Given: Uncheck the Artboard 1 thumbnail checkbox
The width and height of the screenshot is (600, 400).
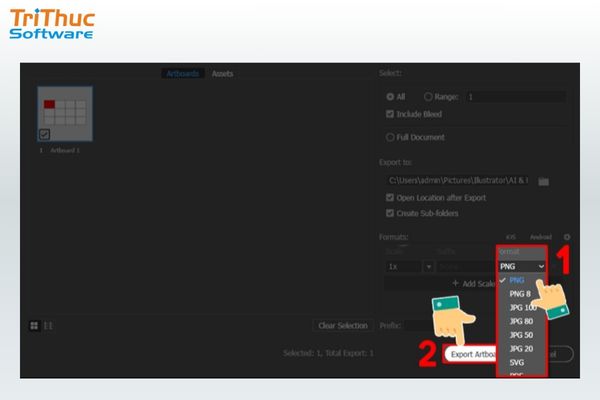Looking at the screenshot, I should click(x=44, y=134).
